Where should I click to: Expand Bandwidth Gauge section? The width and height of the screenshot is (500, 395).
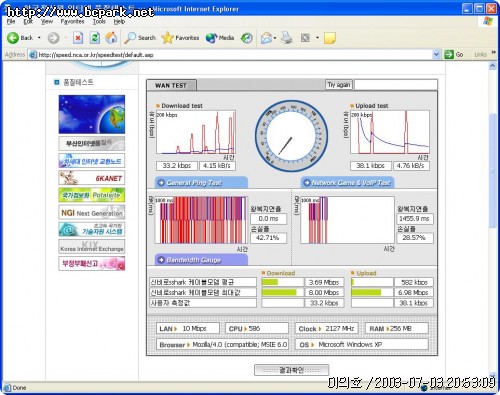click(x=202, y=260)
